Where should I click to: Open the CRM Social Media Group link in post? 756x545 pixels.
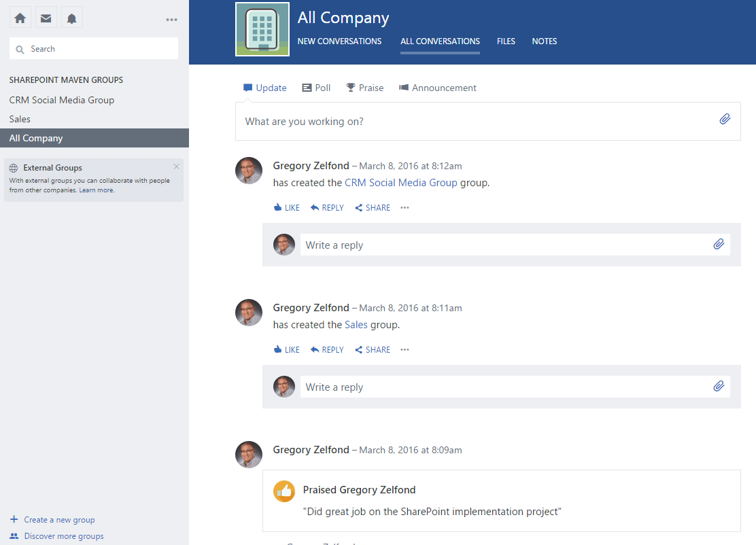[x=400, y=183]
